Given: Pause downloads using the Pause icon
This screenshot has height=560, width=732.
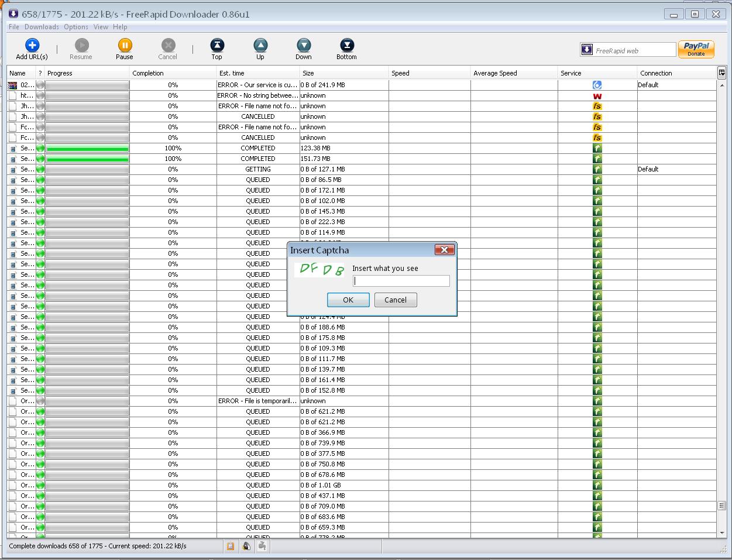Looking at the screenshot, I should click(125, 46).
